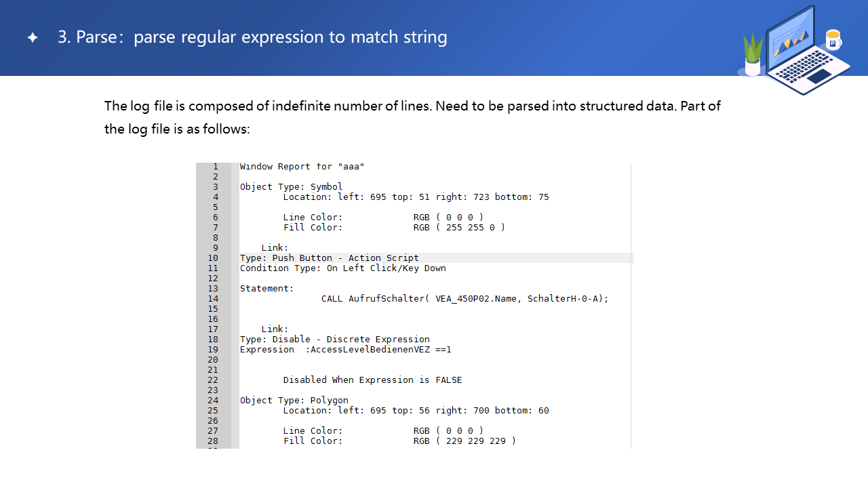The height and width of the screenshot is (488, 868).
Task: Click the Window Report for "aaa" line
Action: click(x=302, y=167)
